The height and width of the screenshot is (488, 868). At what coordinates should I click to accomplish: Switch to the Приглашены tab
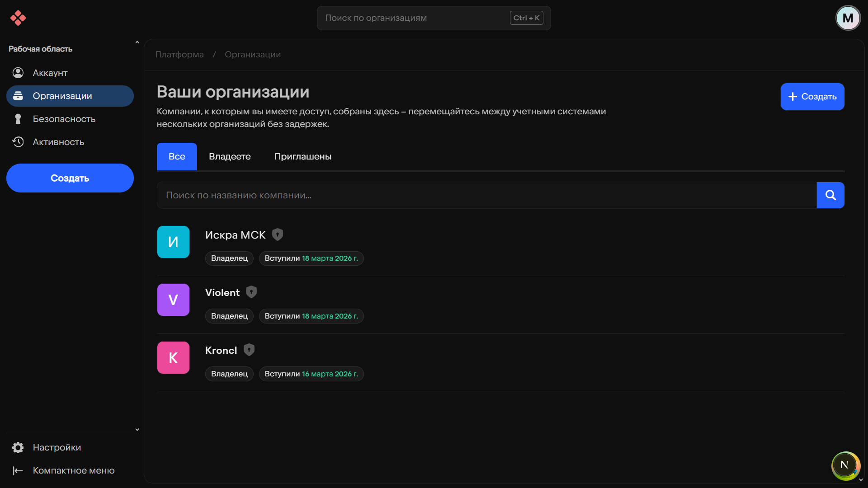[302, 156]
